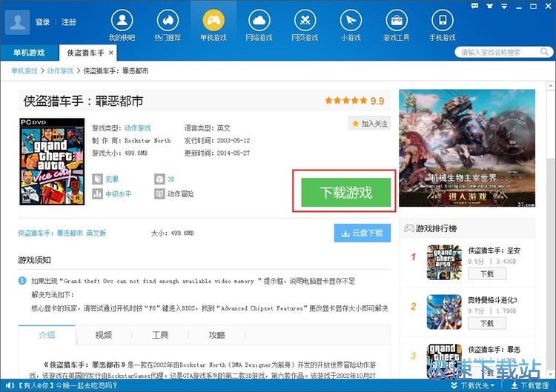Click the 机械生物主宰世界 ad banner
The image size is (556, 392).
pos(467,148)
